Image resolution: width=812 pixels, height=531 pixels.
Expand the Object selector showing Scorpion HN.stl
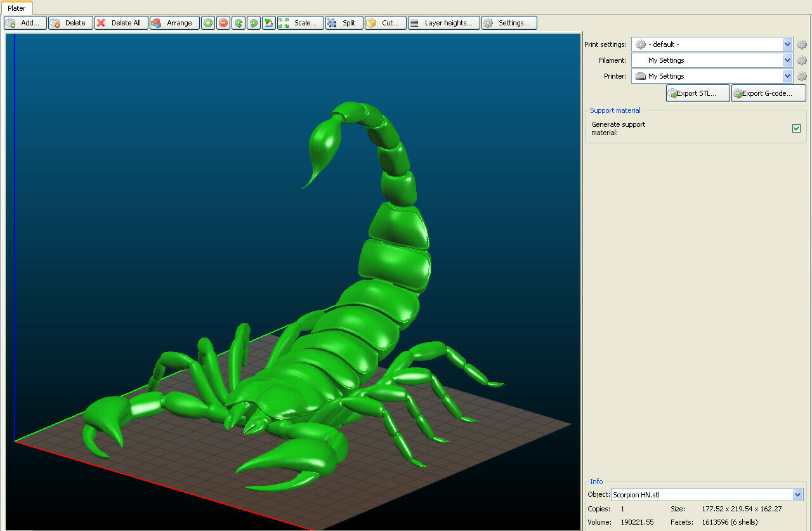[x=797, y=495]
